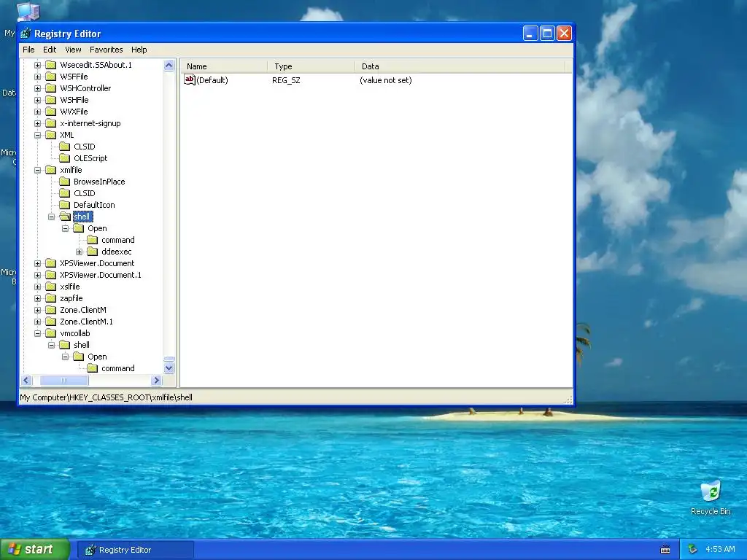Select command key under xmlfile Open

(x=117, y=240)
